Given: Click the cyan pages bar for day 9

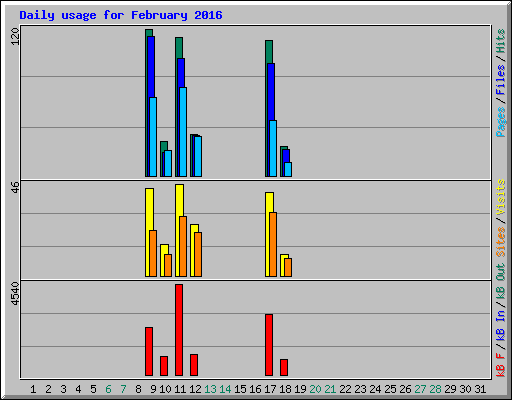Looking at the screenshot, I should point(153,137).
